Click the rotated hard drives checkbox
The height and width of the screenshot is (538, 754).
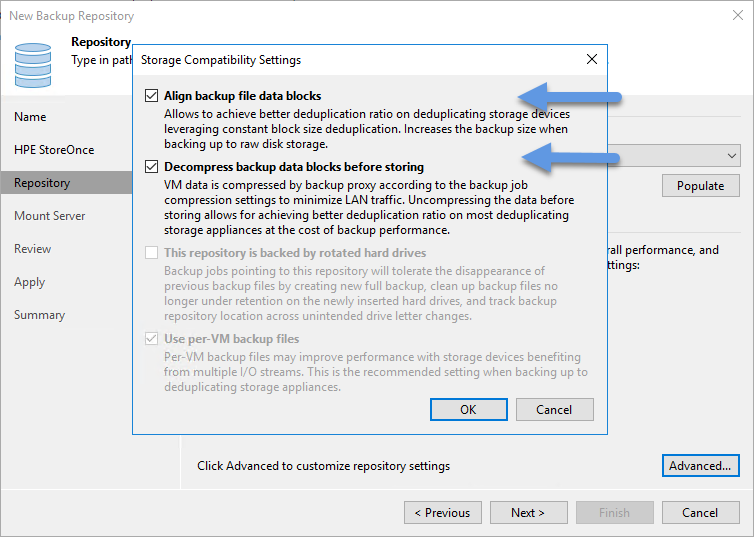tap(151, 252)
